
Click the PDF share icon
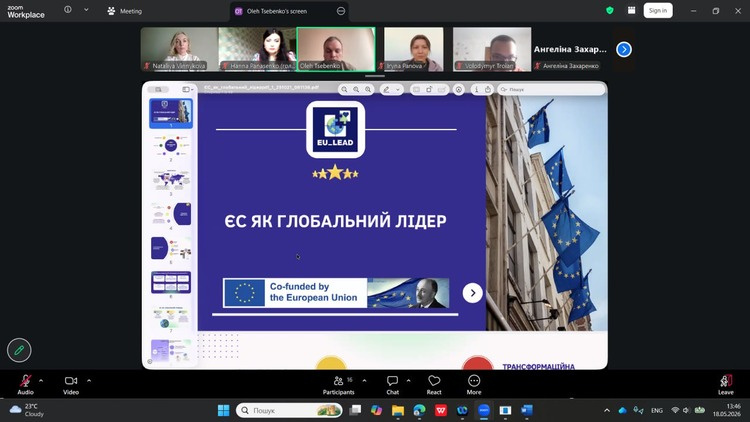[x=487, y=89]
